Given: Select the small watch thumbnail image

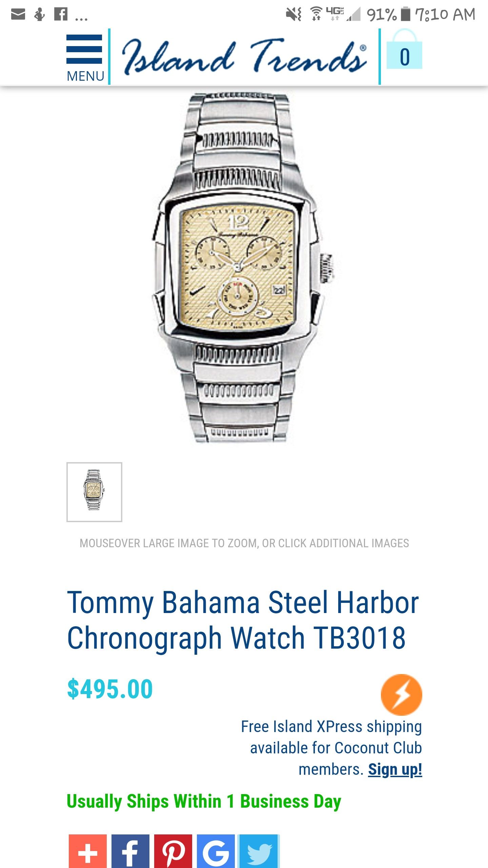Looking at the screenshot, I should [94, 492].
